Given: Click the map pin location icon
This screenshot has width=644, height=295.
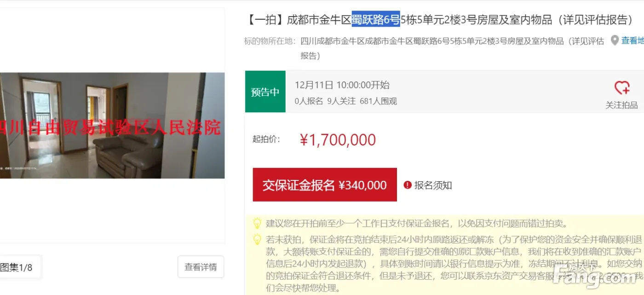Looking at the screenshot, I should (x=615, y=40).
